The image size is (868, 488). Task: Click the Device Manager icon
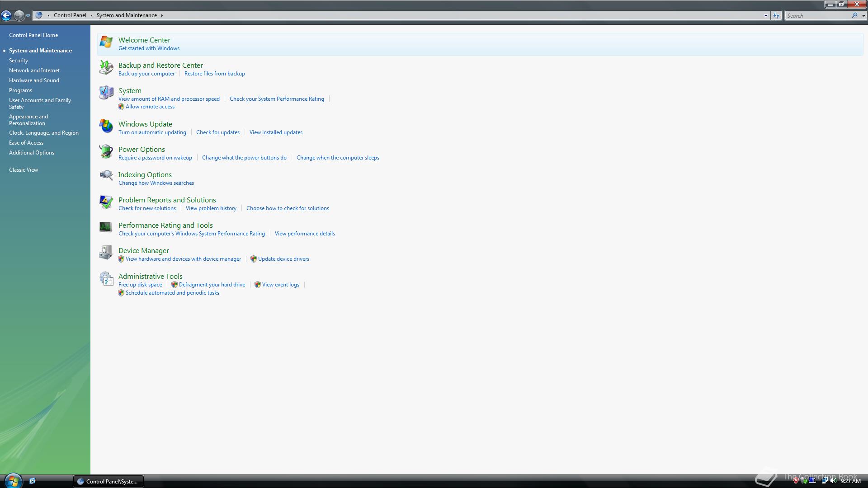106,253
